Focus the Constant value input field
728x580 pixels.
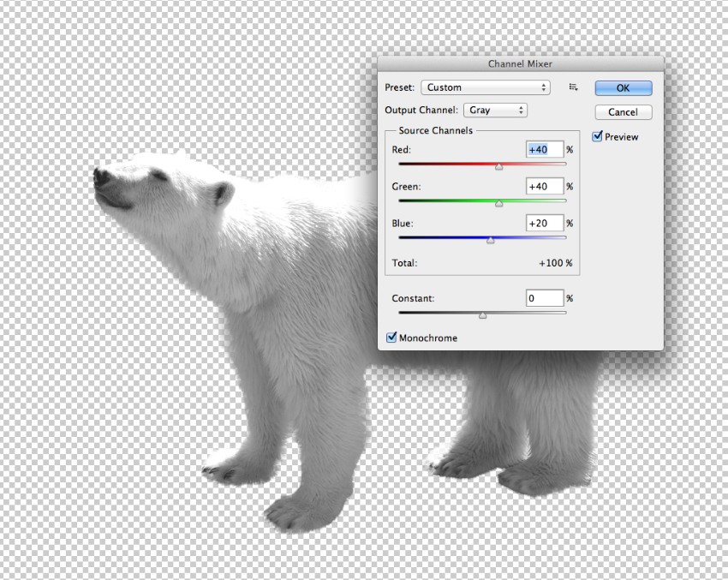coord(545,298)
